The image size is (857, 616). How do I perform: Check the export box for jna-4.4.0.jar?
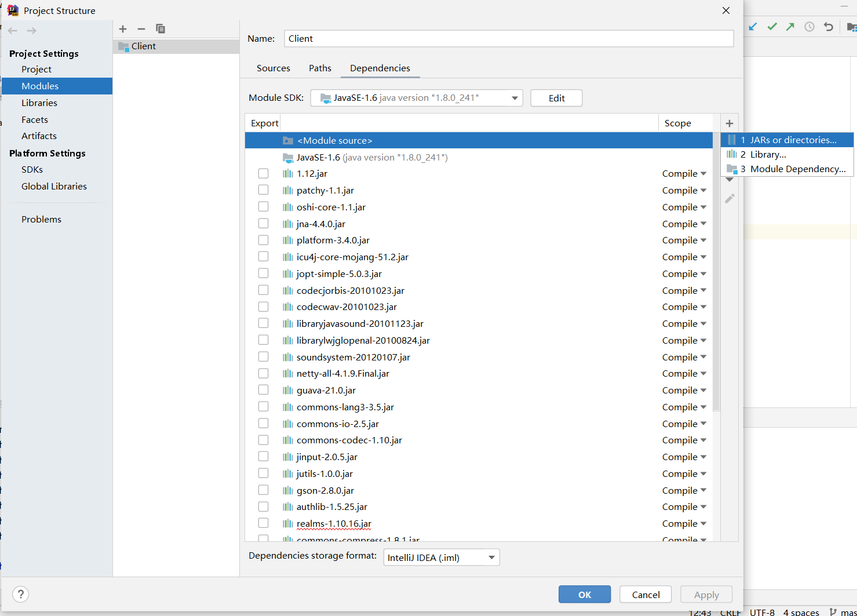[x=263, y=224]
